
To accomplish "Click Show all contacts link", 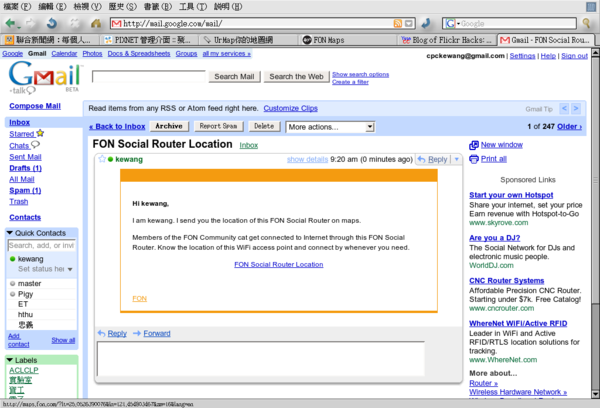I will click(63, 340).
